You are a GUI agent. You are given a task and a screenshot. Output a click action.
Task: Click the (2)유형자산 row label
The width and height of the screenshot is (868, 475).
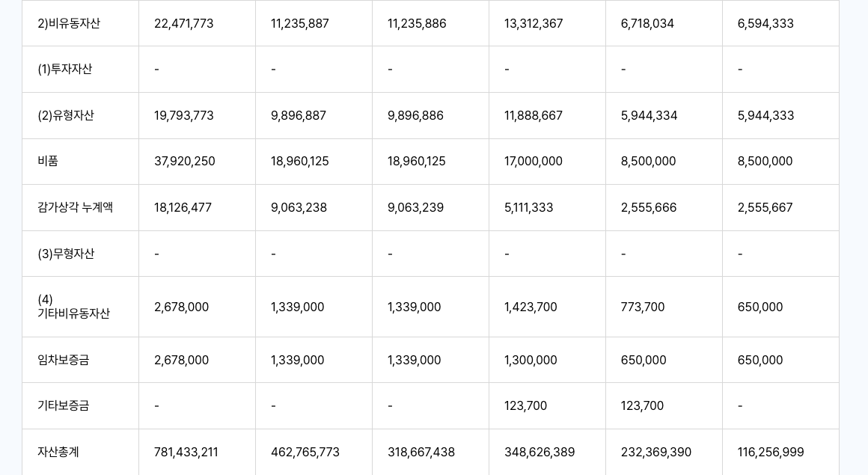(x=66, y=116)
